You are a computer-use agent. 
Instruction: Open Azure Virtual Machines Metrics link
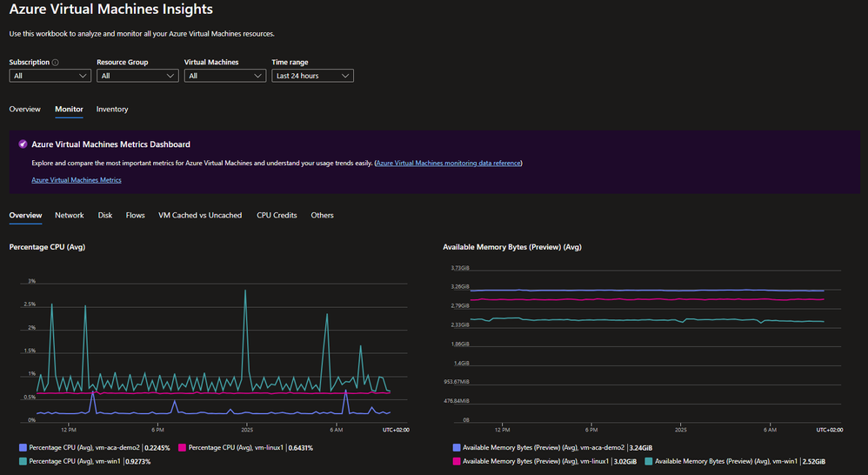coord(77,180)
